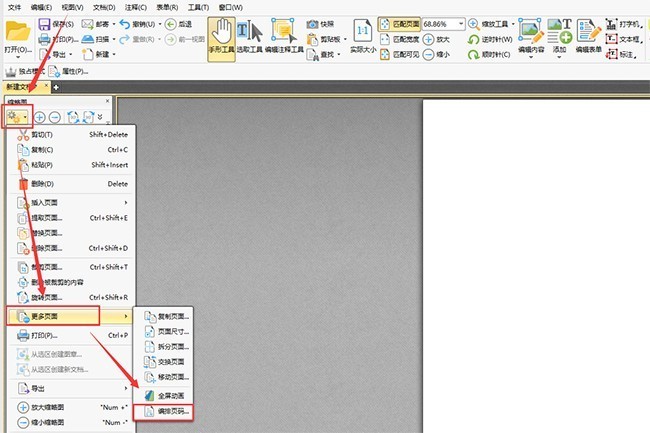Switch to the 新建文档 document tab
Viewport: 650px width, 433px height.
point(25,87)
